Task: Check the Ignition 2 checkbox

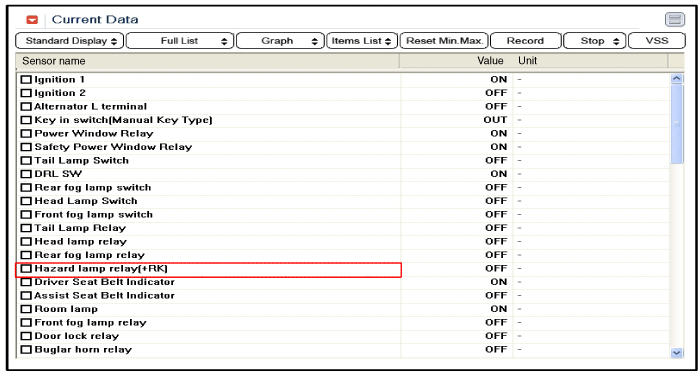Action: pyautogui.click(x=26, y=93)
